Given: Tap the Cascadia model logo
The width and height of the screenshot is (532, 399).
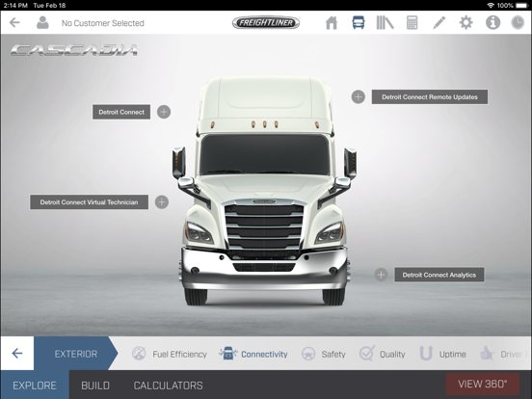Looking at the screenshot, I should (74, 50).
